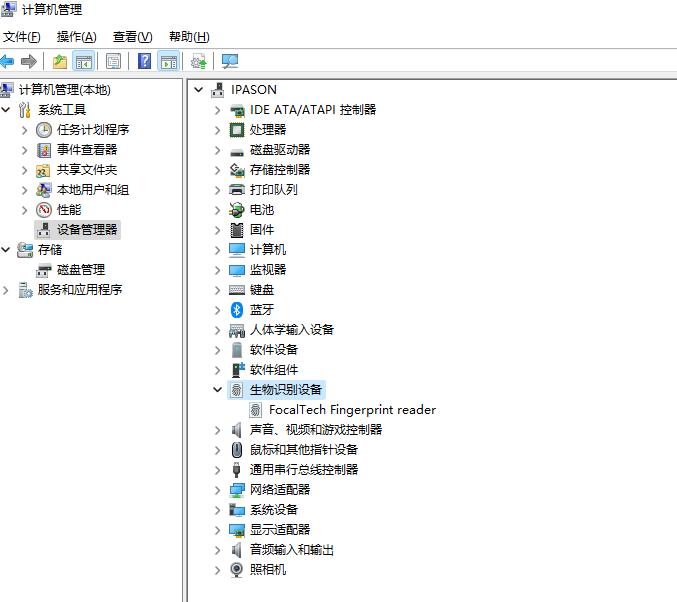Open the Help question mark icon
This screenshot has width=677, height=602.
(144, 61)
